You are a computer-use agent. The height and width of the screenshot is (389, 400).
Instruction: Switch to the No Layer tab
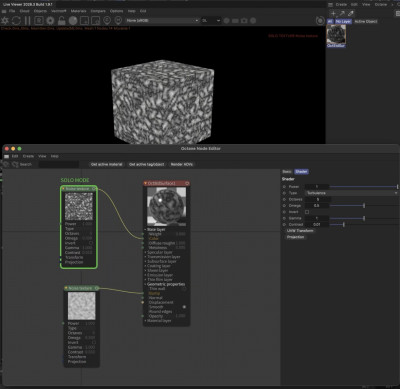tap(343, 21)
